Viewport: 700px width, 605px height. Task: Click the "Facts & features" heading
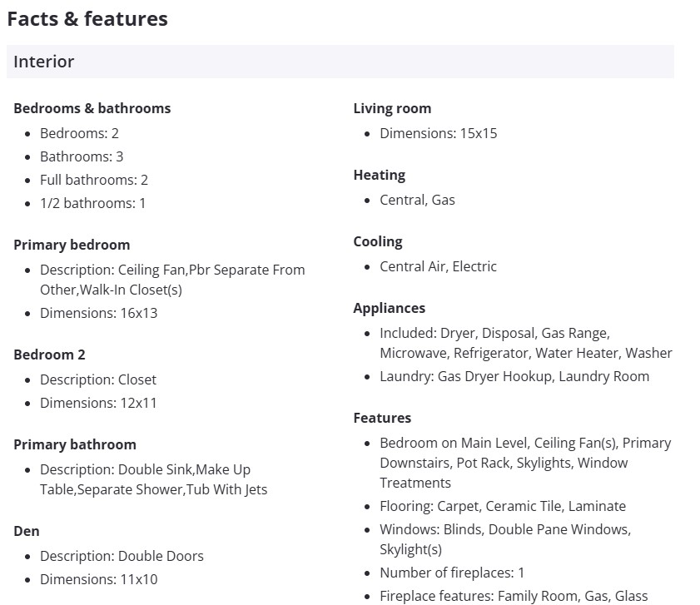[x=87, y=19]
